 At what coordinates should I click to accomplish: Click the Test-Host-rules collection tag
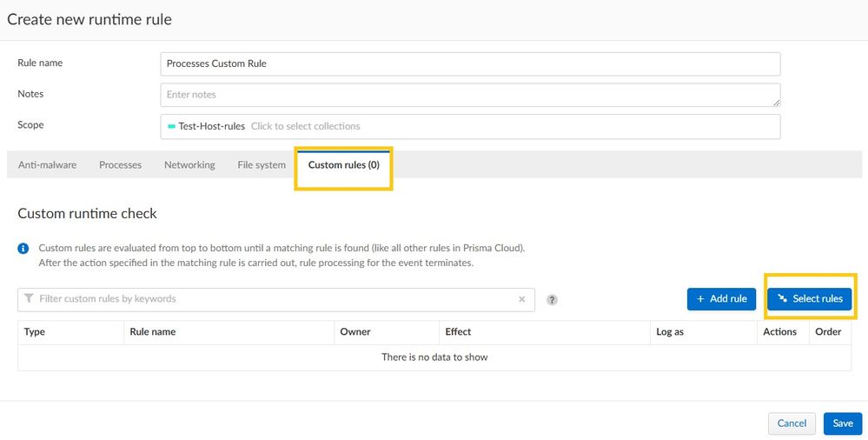coord(207,126)
